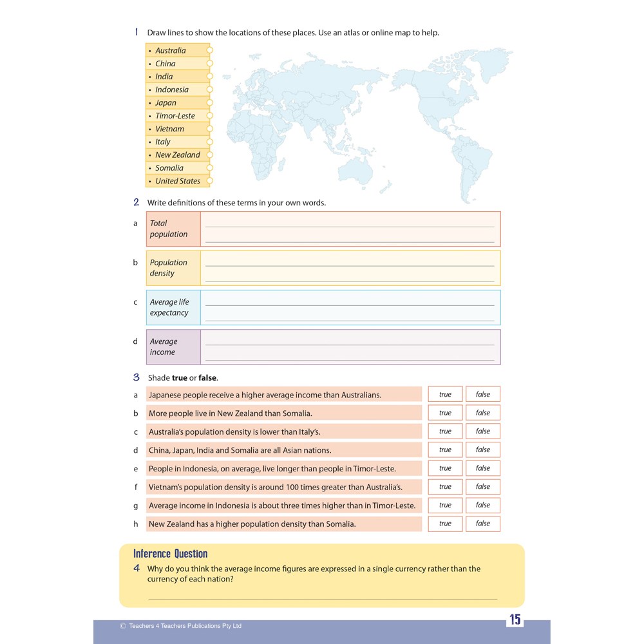Select the 'Indonesia' label in the places list
The height and width of the screenshot is (644, 644).
172,90
